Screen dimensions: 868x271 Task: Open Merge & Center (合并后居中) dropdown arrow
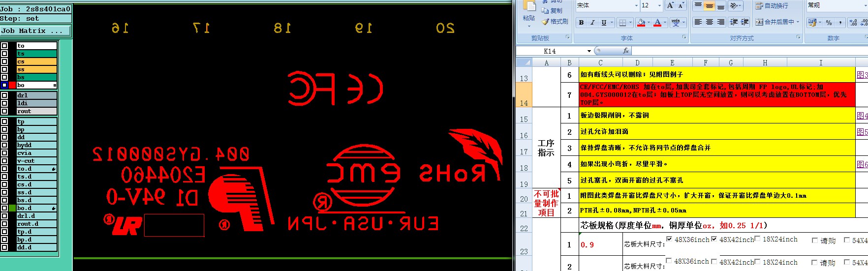point(798,22)
